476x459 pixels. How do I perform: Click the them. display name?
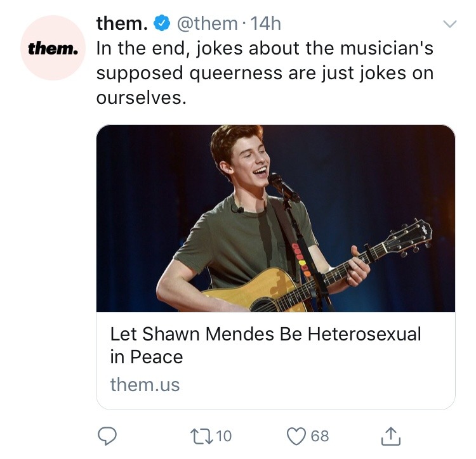(x=122, y=23)
